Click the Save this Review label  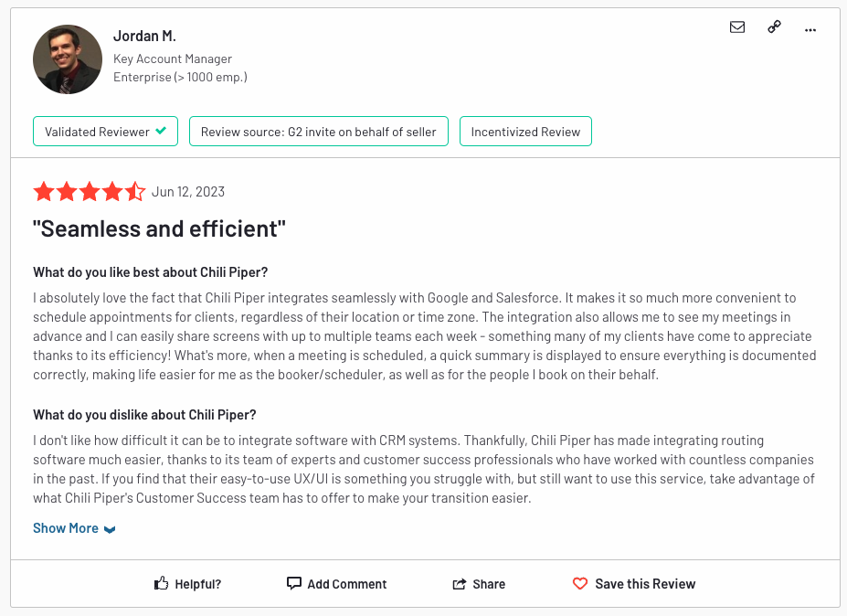coord(645,584)
